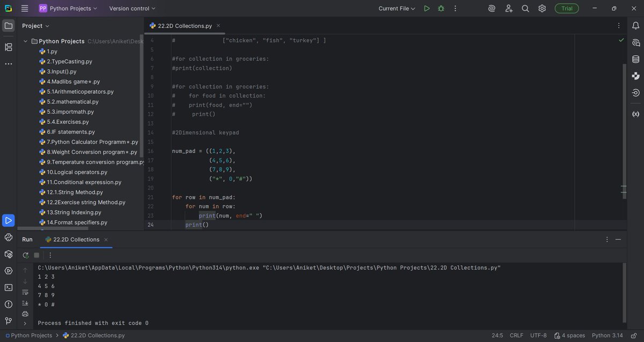Change line separator CRLF in status bar
Viewport: 644px width, 342px height.
click(516, 336)
